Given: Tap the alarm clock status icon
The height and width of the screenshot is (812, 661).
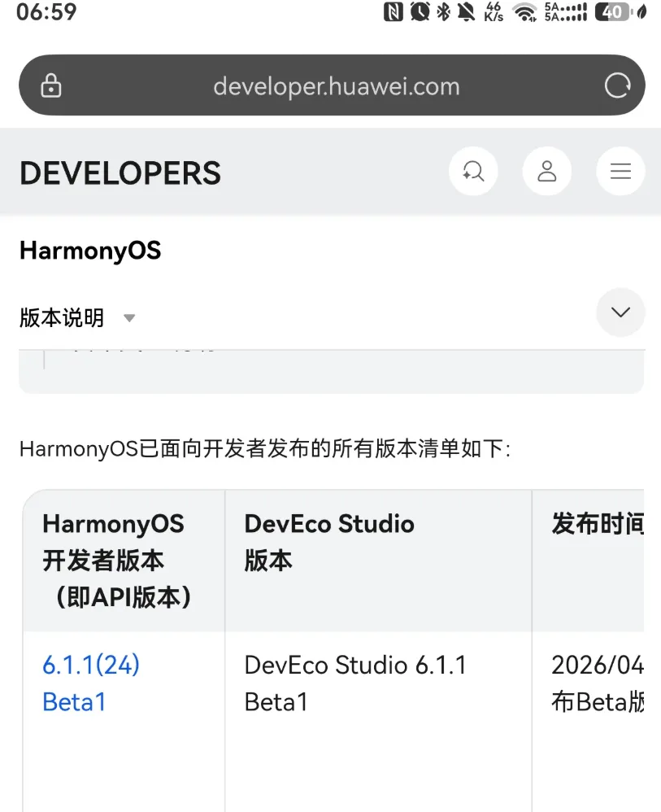Looking at the screenshot, I should [420, 11].
